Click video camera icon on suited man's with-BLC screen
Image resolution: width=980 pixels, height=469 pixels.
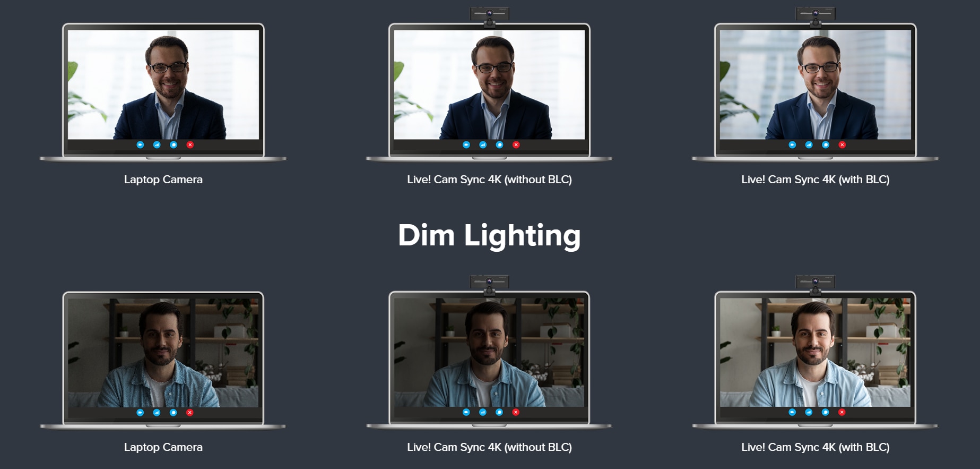tap(792, 144)
